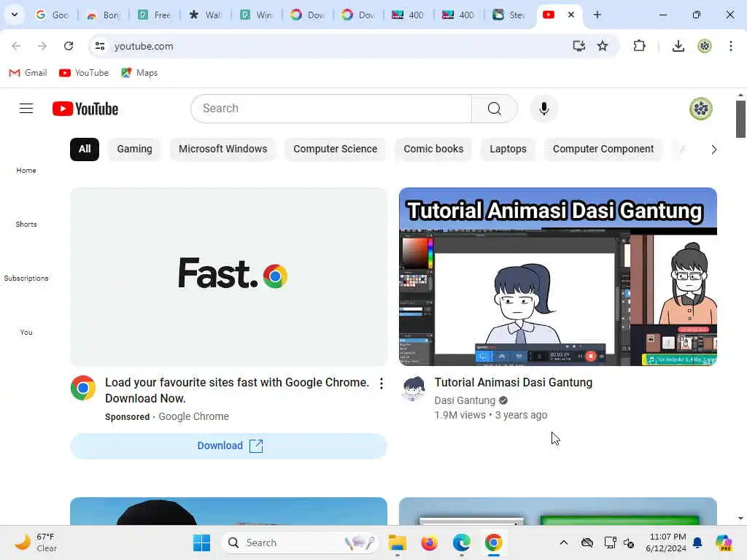Bookmark this page with the star icon

[x=603, y=46]
